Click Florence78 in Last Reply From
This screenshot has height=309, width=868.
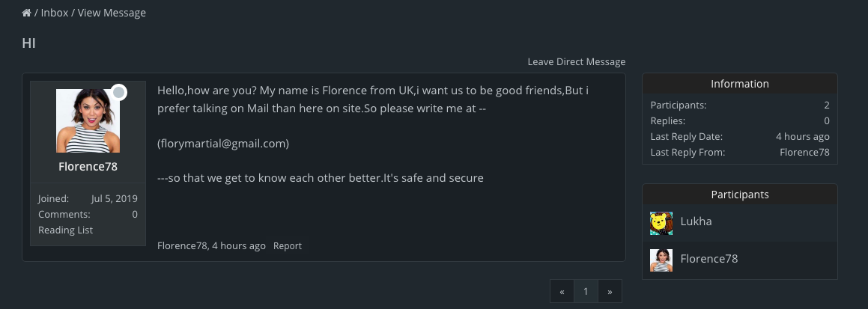click(x=804, y=153)
